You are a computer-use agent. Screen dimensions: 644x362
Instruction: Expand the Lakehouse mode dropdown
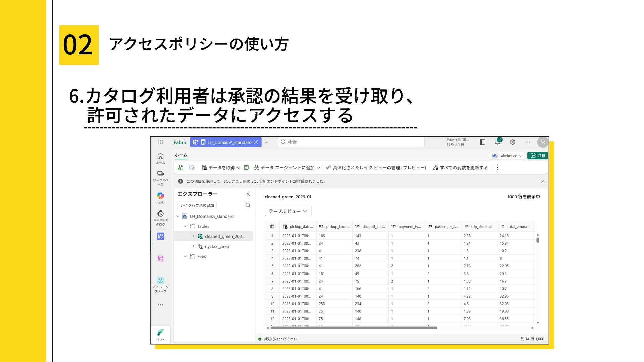pos(507,156)
